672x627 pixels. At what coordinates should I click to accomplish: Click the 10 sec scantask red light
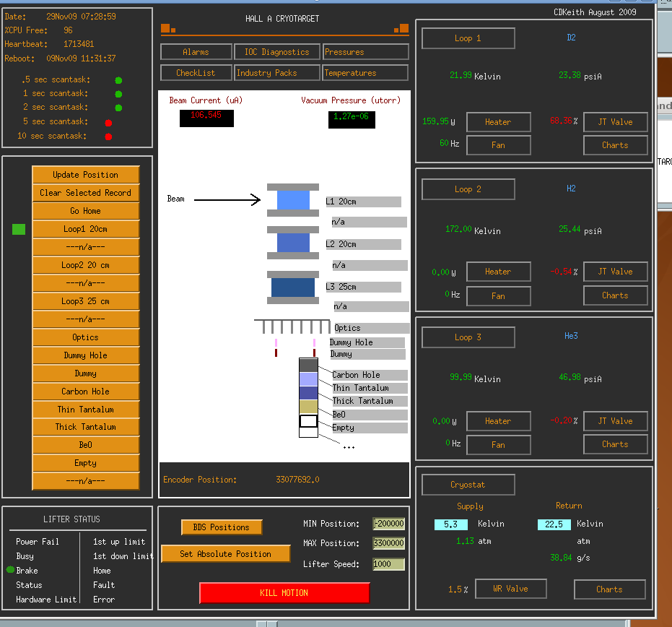[108, 137]
